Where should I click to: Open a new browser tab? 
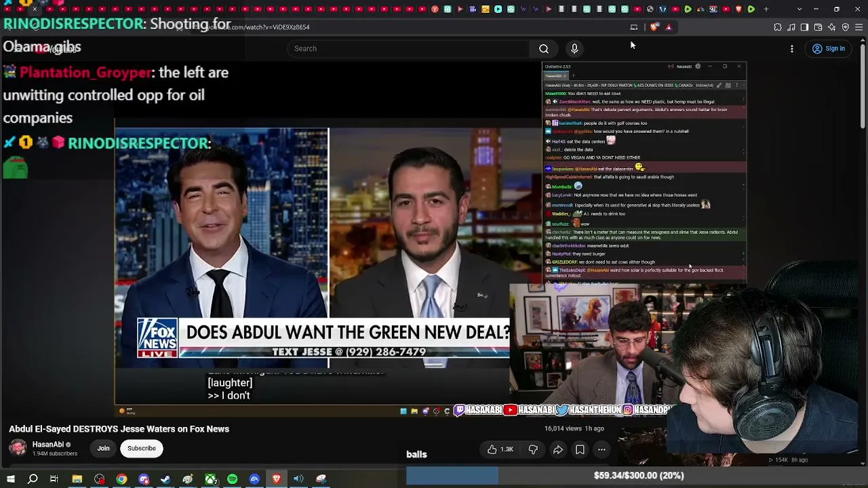point(766,9)
